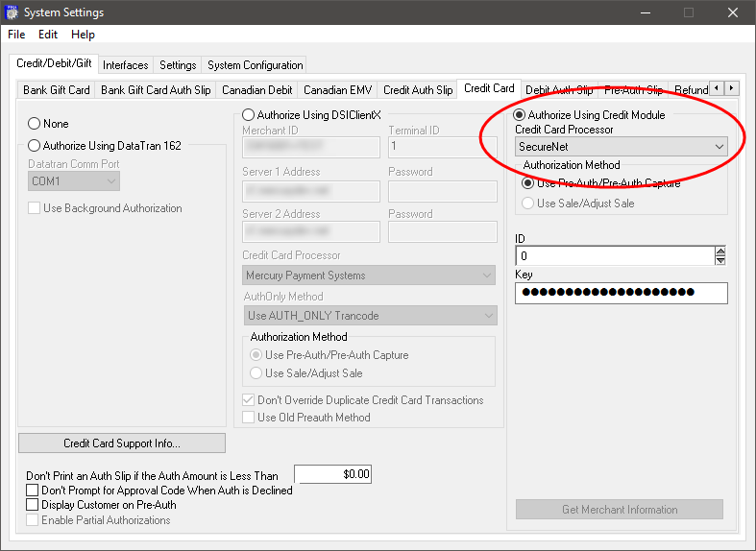Switch to the Canadian EMV tab

[337, 90]
